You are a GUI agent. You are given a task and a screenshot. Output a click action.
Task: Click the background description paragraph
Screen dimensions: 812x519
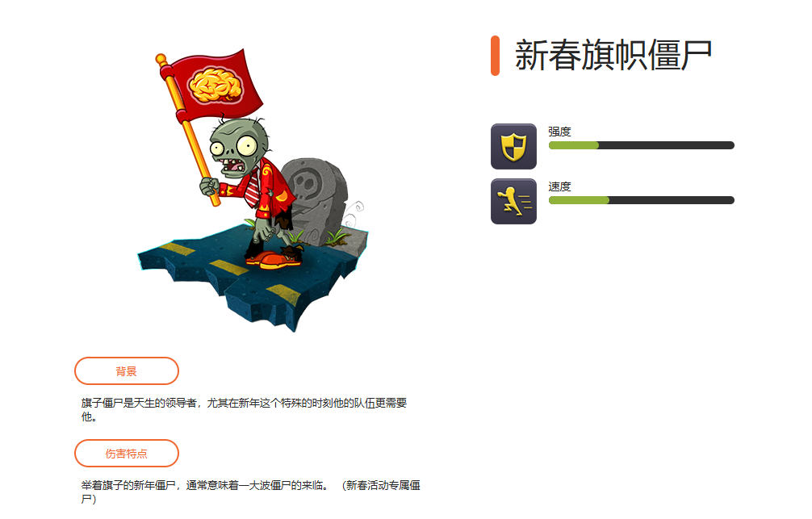coord(244,410)
